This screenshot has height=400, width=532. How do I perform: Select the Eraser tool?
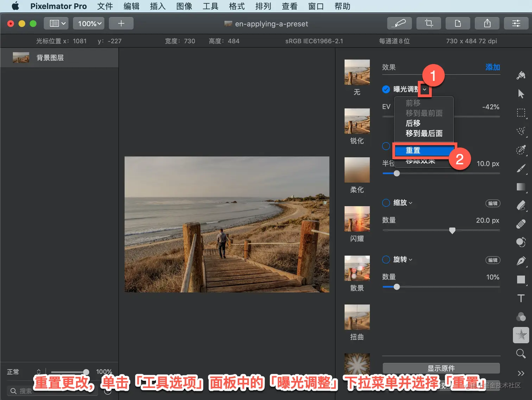pyautogui.click(x=521, y=205)
